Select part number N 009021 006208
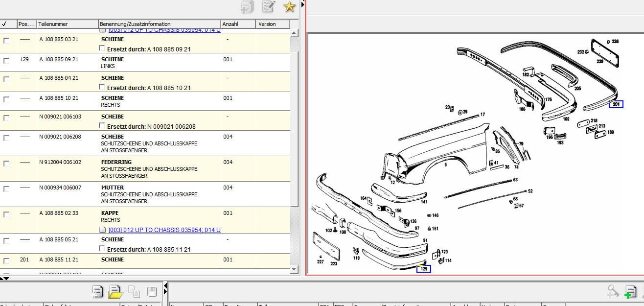This screenshot has height=306, width=644. 60,137
